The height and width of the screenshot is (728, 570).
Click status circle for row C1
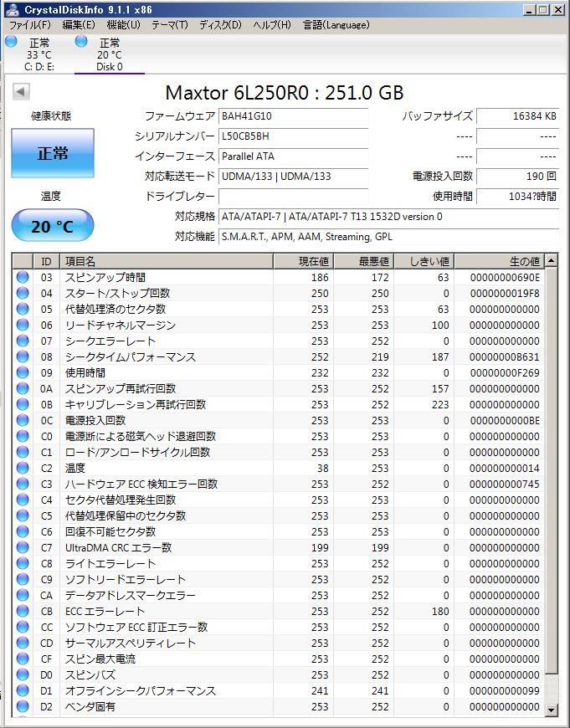(x=23, y=452)
